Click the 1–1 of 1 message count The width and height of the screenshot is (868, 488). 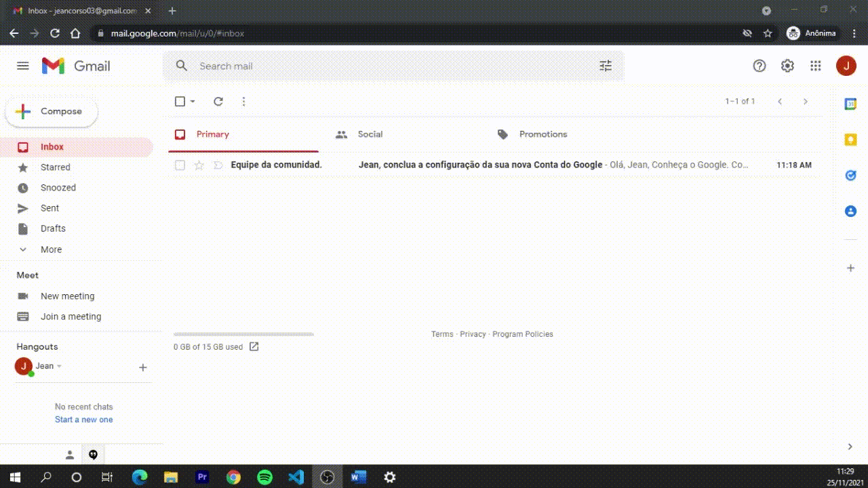pos(740,102)
